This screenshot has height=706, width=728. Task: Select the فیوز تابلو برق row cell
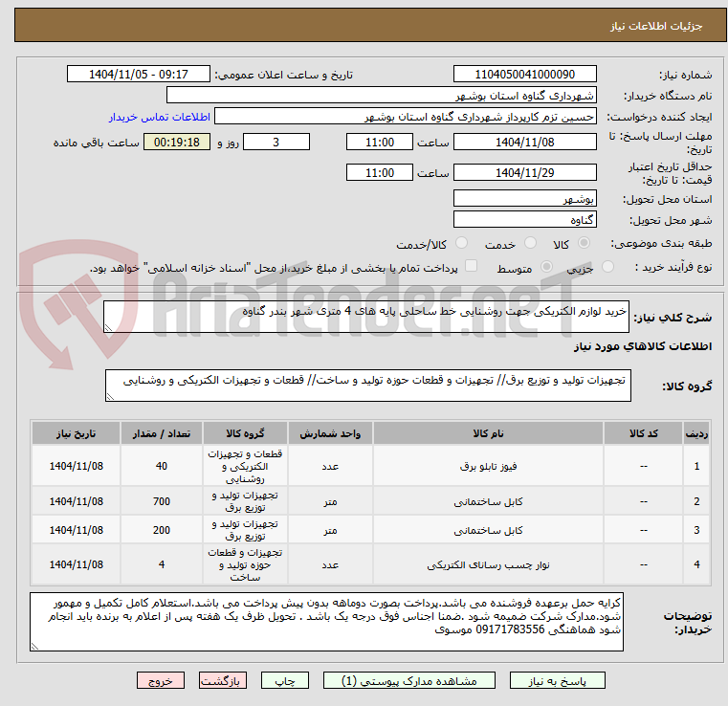pos(488,466)
